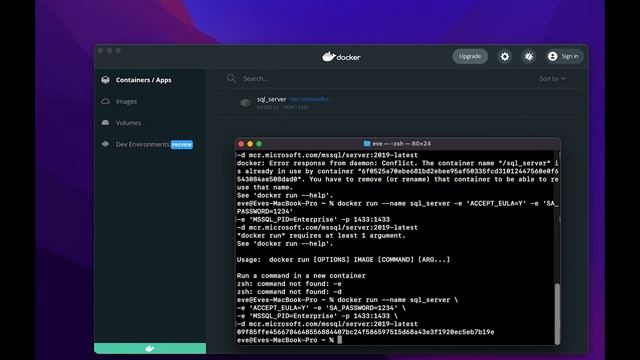
Task: Click the Docker whale logo in header
Action: click(x=329, y=56)
